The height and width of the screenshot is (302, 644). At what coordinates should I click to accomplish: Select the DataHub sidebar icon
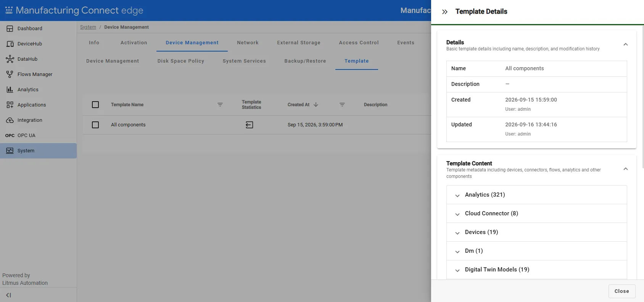[10, 59]
